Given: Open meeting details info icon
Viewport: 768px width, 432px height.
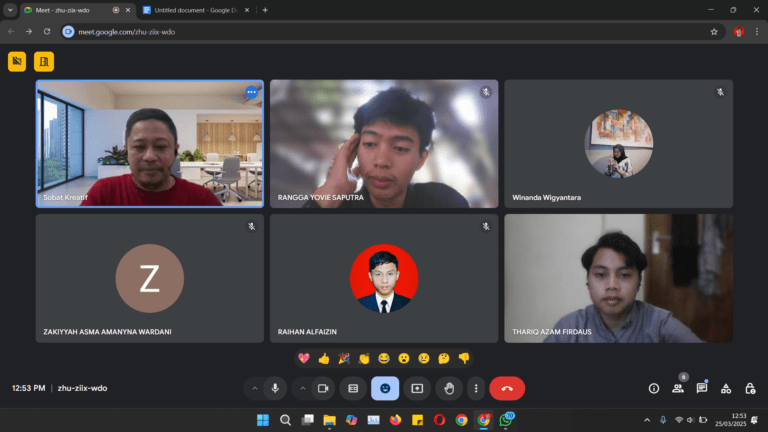Looking at the screenshot, I should coord(654,388).
